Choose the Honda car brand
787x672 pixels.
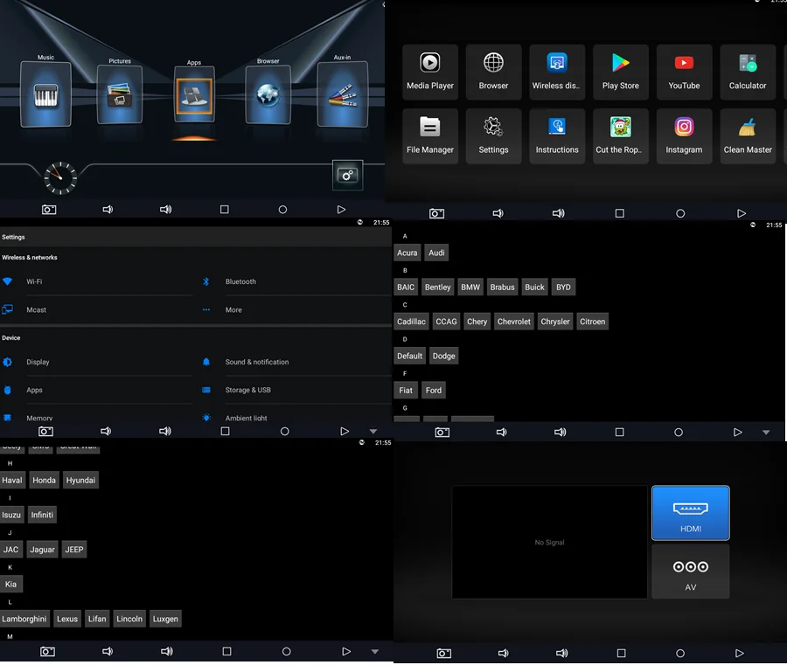click(x=45, y=481)
